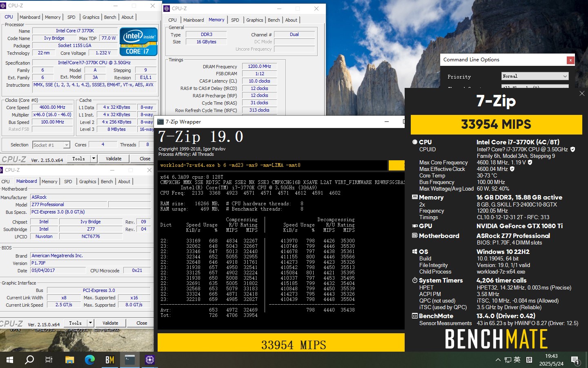This screenshot has height=368, width=588.
Task: Click the P1.70F BIOS version field
Action: pyautogui.click(x=91, y=263)
